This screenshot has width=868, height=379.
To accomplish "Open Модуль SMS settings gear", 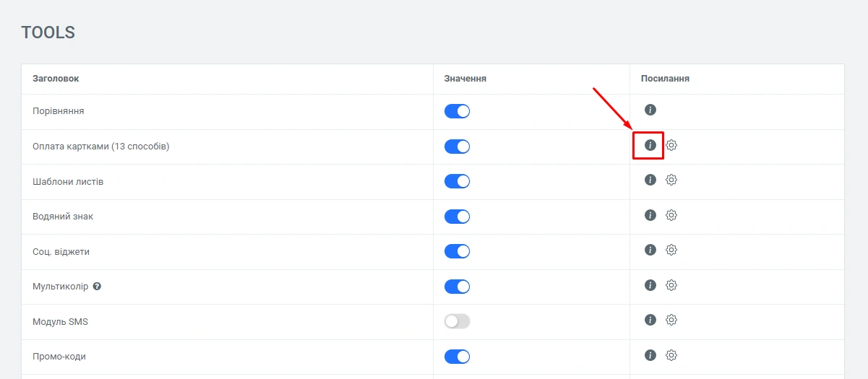I will point(671,320).
